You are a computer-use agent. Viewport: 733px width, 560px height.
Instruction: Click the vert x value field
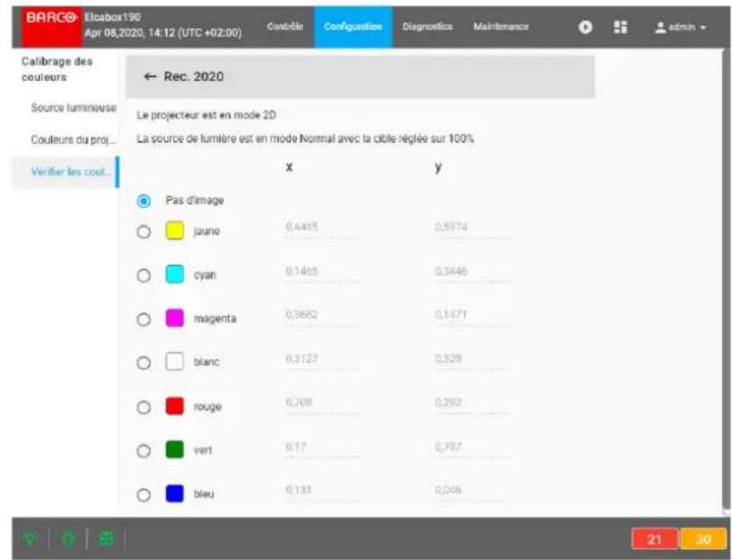(322, 447)
